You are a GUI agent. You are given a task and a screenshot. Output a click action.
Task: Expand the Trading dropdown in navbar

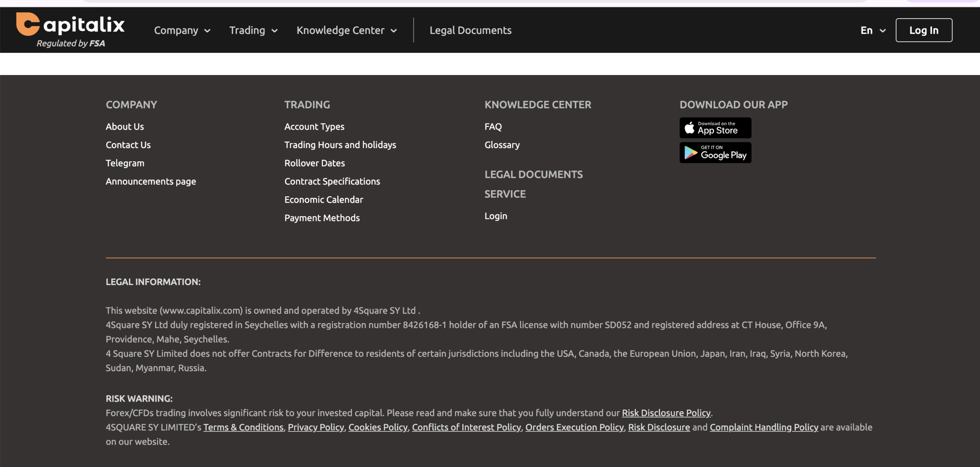(253, 30)
